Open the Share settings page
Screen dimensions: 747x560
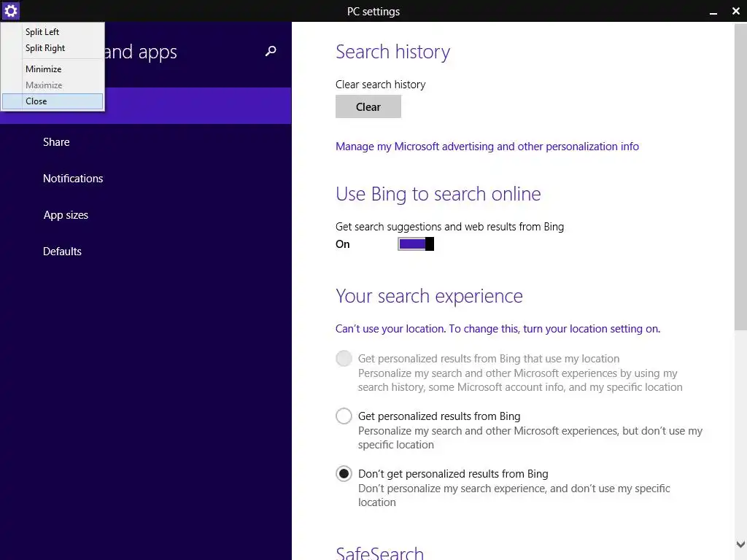(x=56, y=142)
